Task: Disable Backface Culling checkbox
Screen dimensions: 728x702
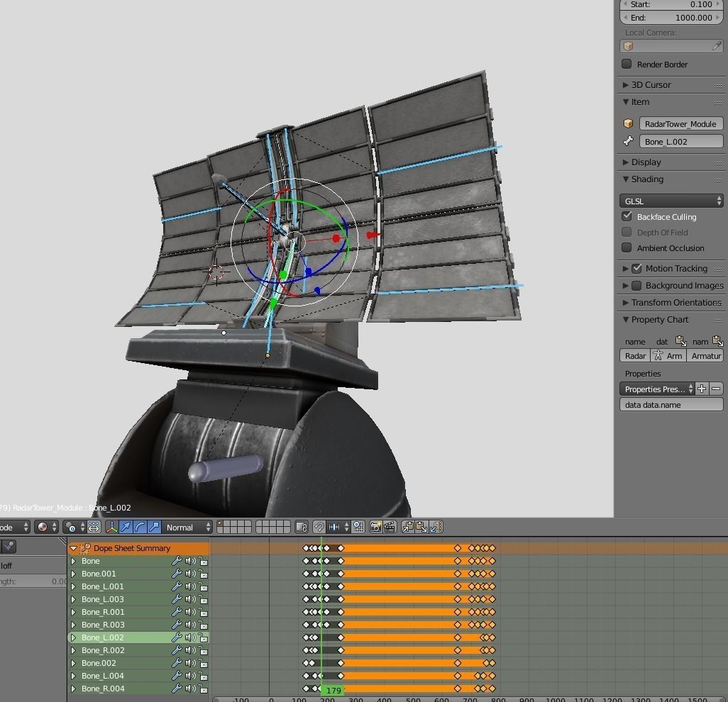Action: click(x=627, y=216)
